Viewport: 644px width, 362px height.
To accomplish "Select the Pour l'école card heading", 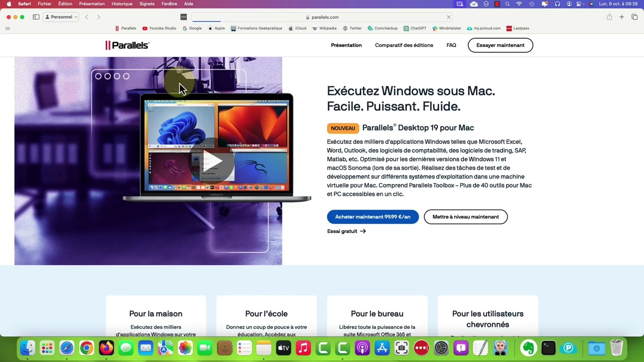I will tap(266, 314).
